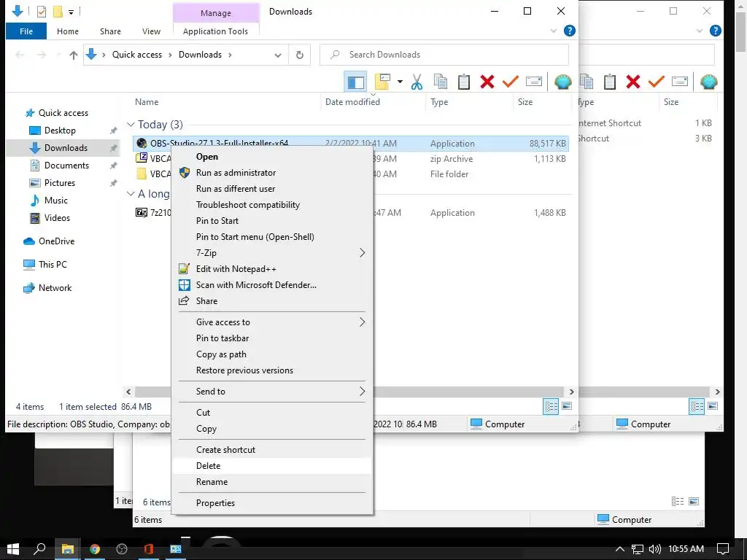Open Classic Shell settings shell icon in Downloads window
Image resolution: width=747 pixels, height=560 pixels.
(x=562, y=82)
